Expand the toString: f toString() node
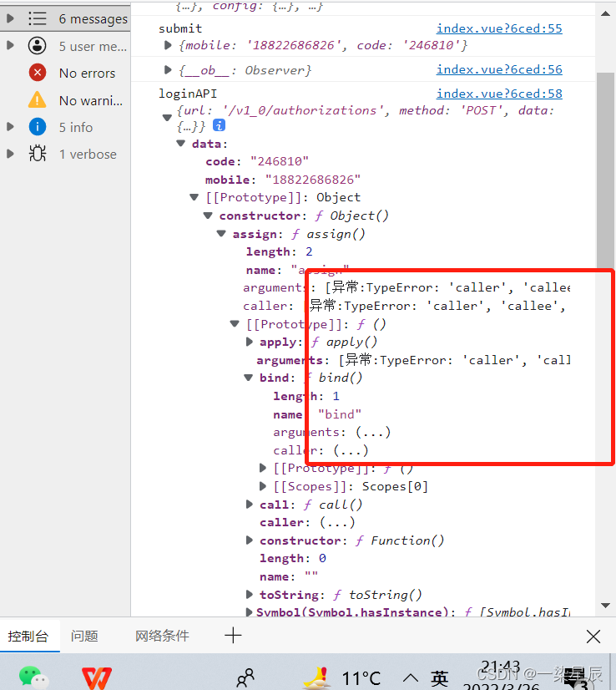 pyautogui.click(x=250, y=594)
